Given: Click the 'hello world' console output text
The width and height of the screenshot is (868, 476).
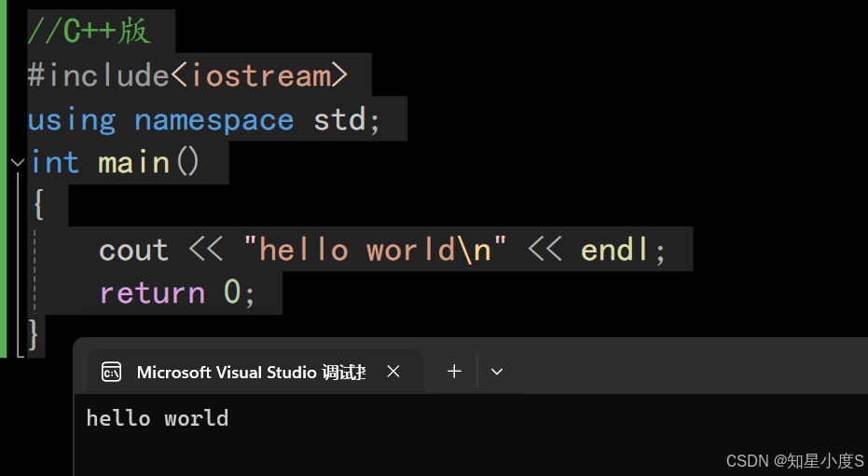Looking at the screenshot, I should (158, 418).
